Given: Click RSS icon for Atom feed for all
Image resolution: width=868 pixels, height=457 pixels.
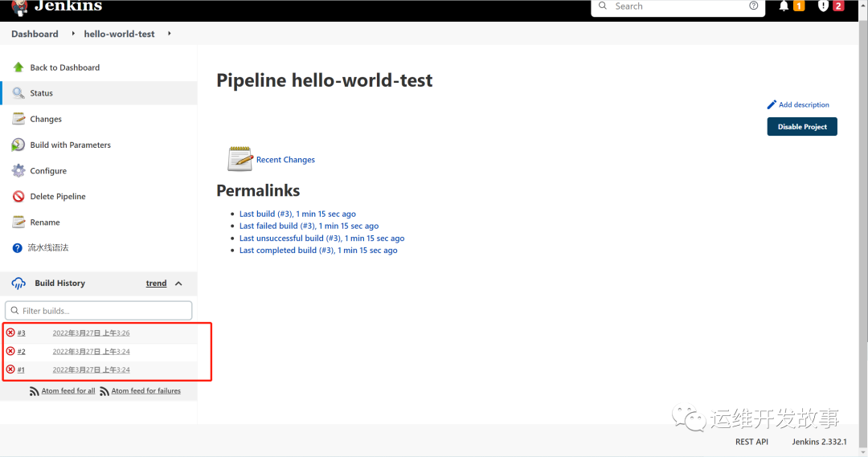Looking at the screenshot, I should [x=35, y=391].
